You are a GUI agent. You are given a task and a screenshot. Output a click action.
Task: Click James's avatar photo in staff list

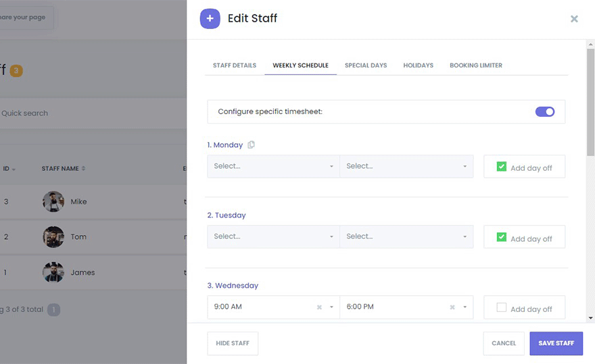pyautogui.click(x=53, y=273)
